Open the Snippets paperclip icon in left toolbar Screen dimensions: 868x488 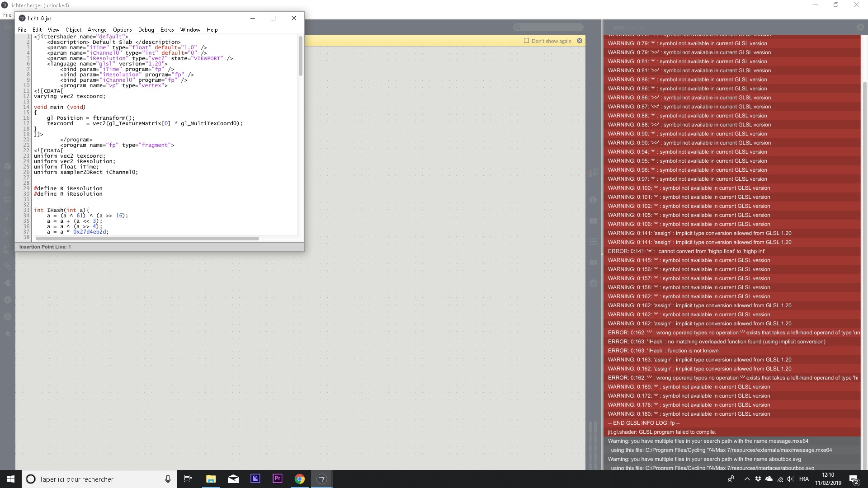[x=8, y=266]
